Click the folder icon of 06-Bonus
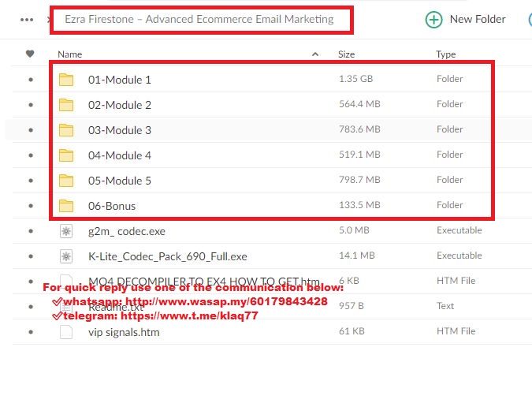The height and width of the screenshot is (418, 532). click(x=66, y=205)
